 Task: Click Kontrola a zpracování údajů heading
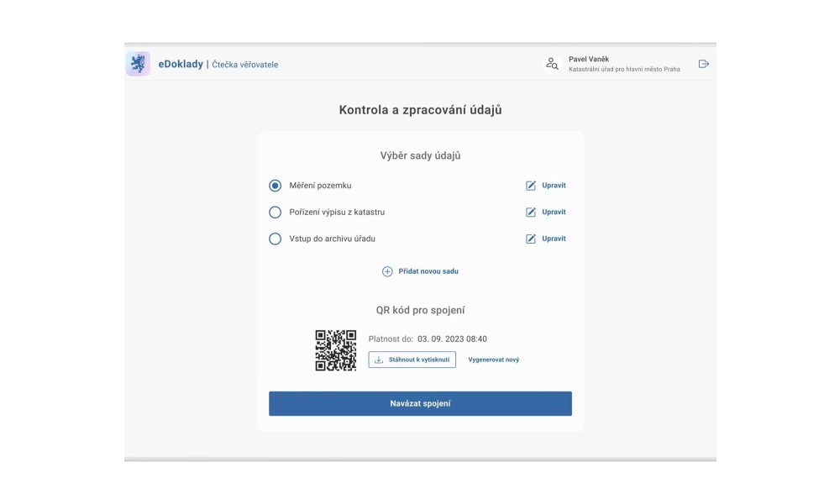420,110
